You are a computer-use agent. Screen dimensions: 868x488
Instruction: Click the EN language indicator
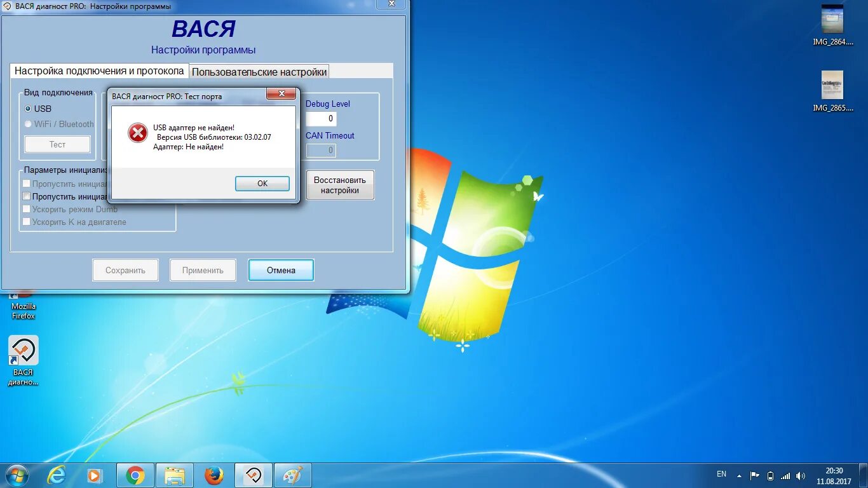(721, 474)
